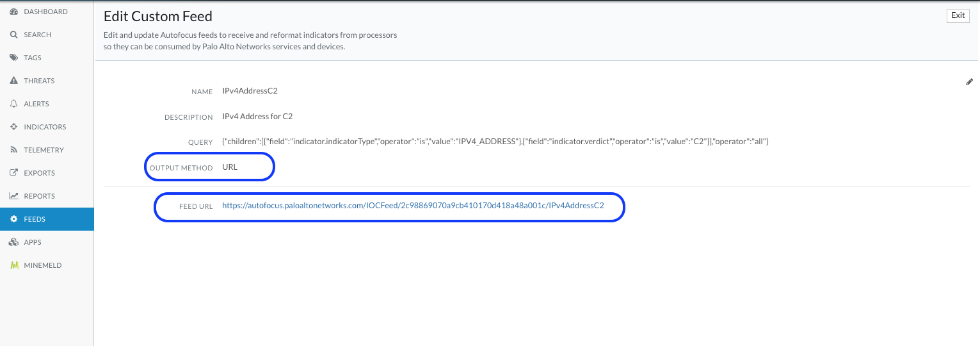Click the DESCRIPTION field label

[x=189, y=117]
